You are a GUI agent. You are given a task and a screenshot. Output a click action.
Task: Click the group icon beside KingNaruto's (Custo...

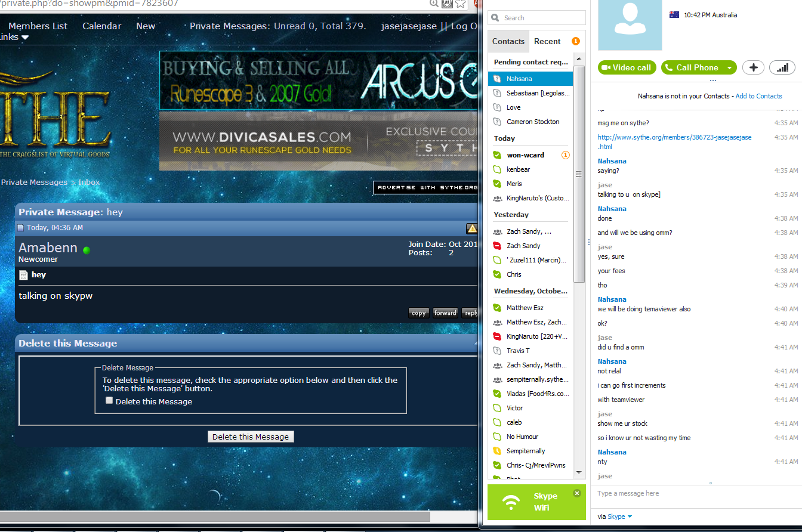click(497, 198)
